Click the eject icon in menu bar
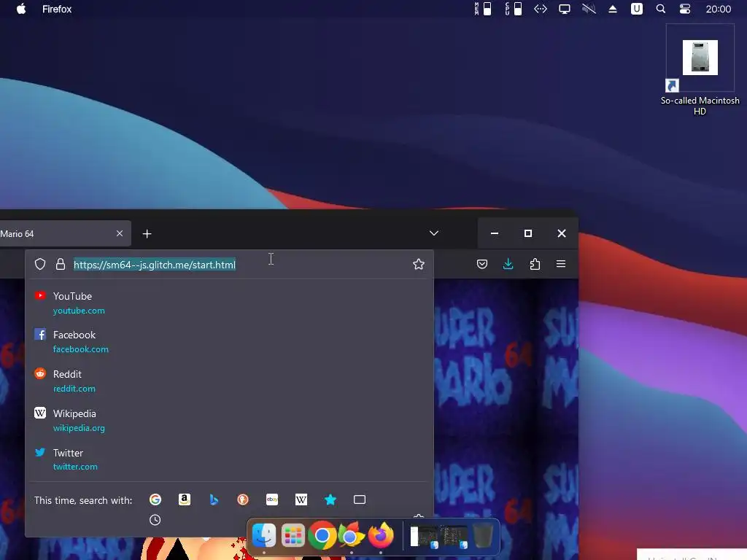The height and width of the screenshot is (560, 747). (x=613, y=9)
